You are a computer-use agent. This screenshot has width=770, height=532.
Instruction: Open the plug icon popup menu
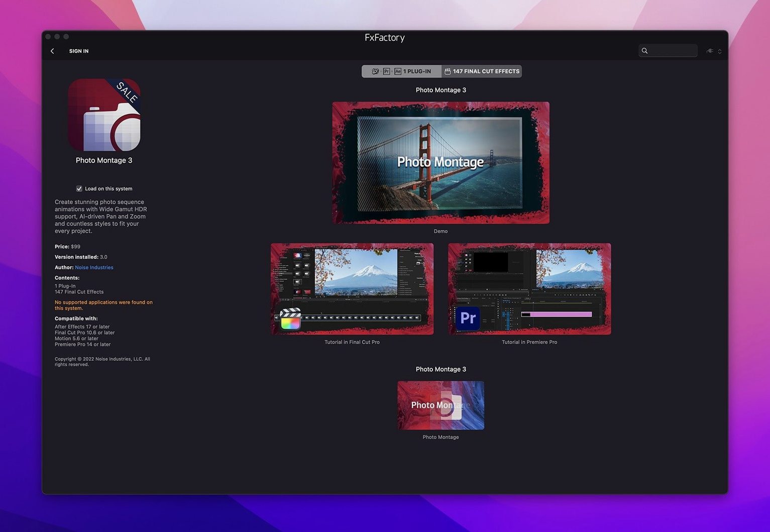(x=714, y=51)
